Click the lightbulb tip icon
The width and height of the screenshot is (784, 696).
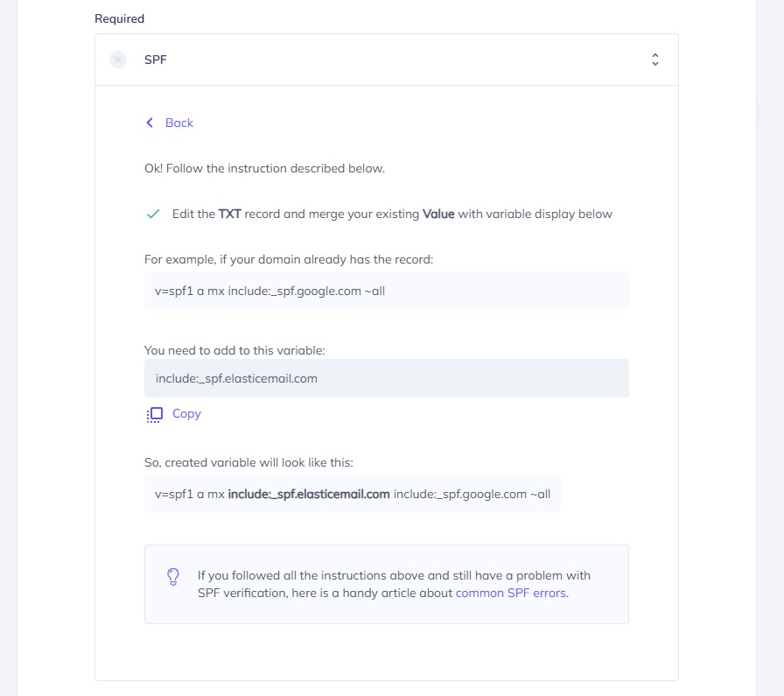tap(173, 576)
